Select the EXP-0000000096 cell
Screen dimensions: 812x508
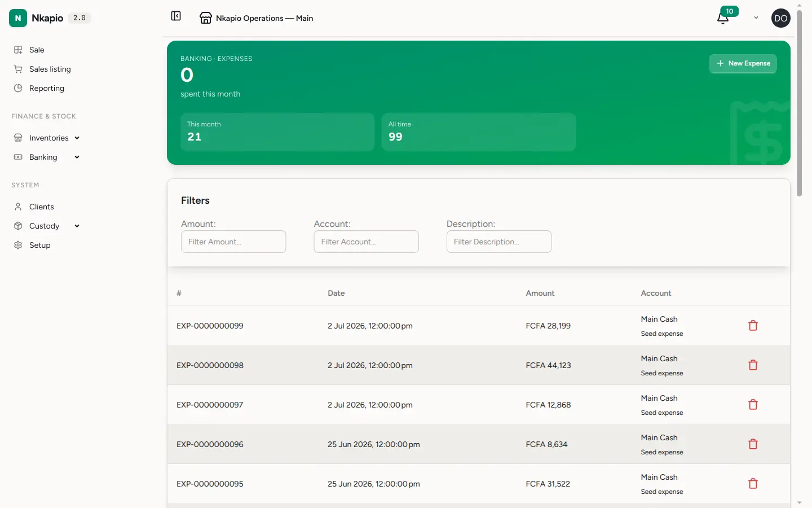click(x=210, y=444)
